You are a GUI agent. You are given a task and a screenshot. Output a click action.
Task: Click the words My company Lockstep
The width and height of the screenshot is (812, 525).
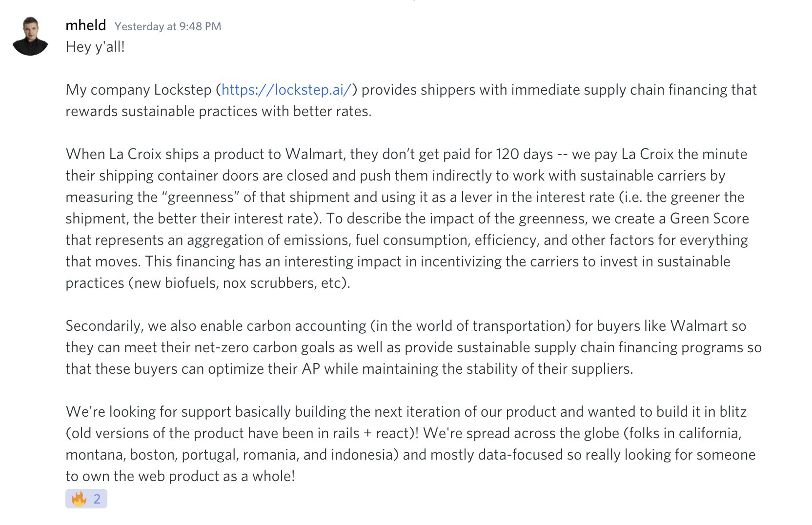click(139, 90)
